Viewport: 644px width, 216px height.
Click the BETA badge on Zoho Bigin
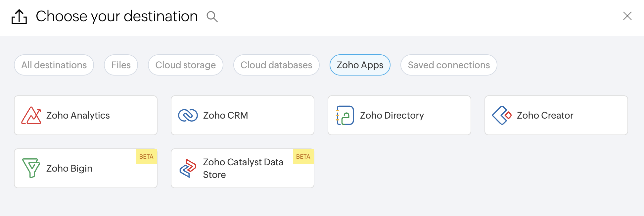[146, 157]
